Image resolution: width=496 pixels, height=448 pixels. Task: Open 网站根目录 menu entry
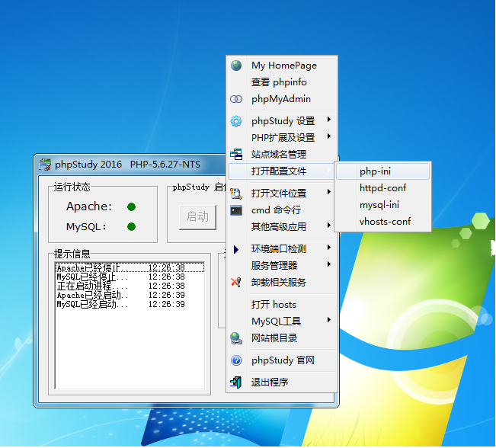pos(282,338)
